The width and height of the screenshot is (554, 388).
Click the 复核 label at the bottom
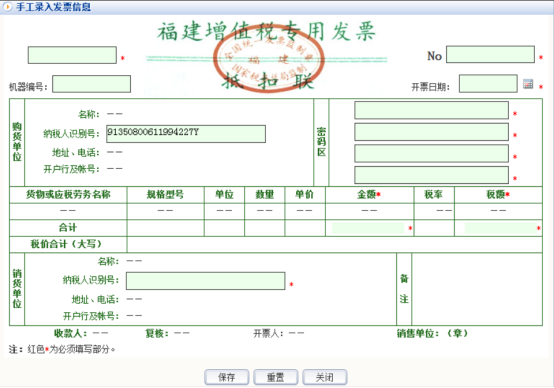[x=157, y=333]
